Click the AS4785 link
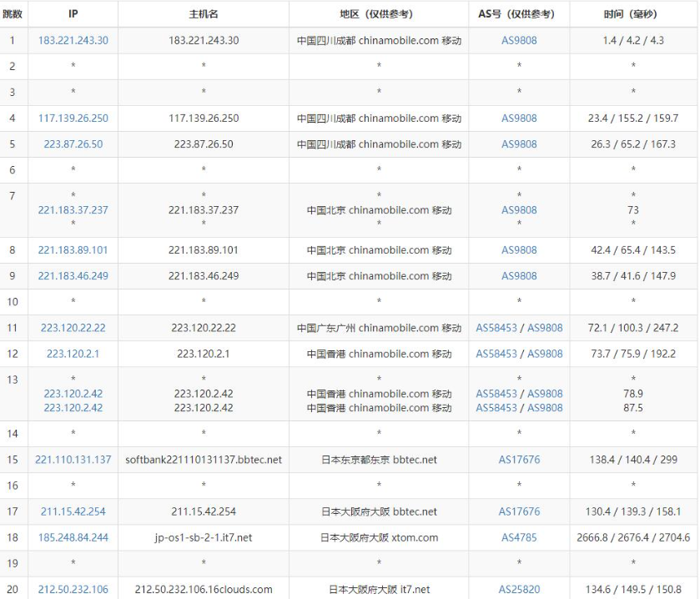The height and width of the screenshot is (599, 700). pos(519,537)
